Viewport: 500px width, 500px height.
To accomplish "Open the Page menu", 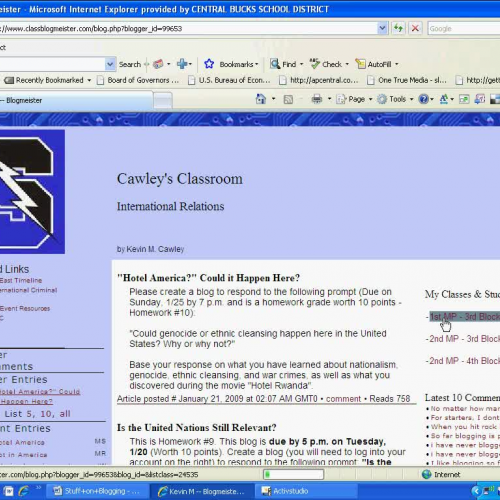I will [354, 99].
